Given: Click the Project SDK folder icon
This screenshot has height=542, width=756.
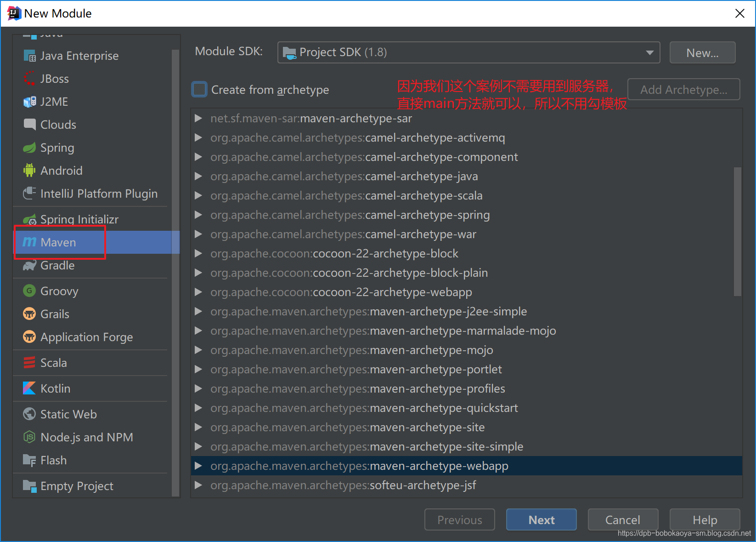Looking at the screenshot, I should tap(289, 53).
